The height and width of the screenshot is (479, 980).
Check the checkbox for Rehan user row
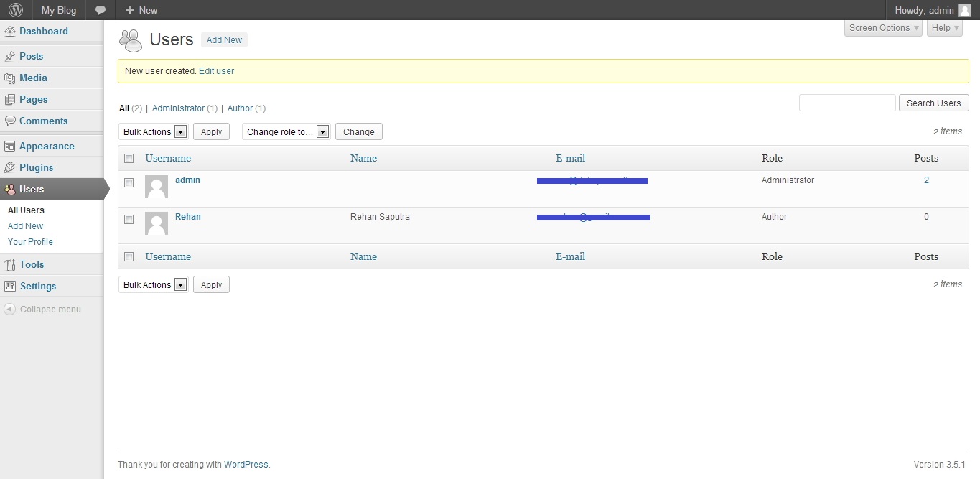pos(129,219)
